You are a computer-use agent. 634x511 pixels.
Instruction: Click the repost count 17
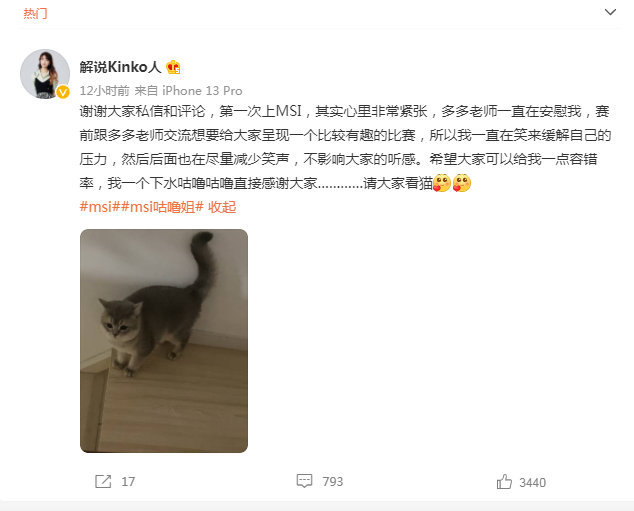click(x=128, y=481)
